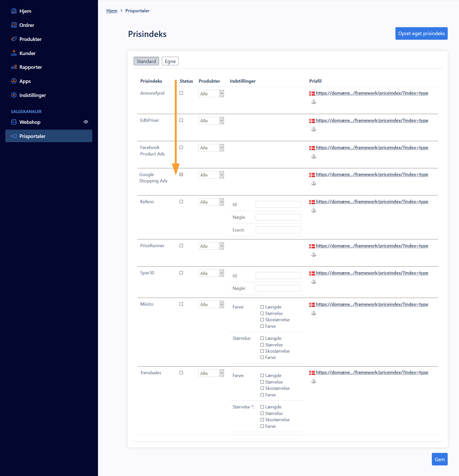Check Længde under Trendsales Størrelse

pos(262,407)
